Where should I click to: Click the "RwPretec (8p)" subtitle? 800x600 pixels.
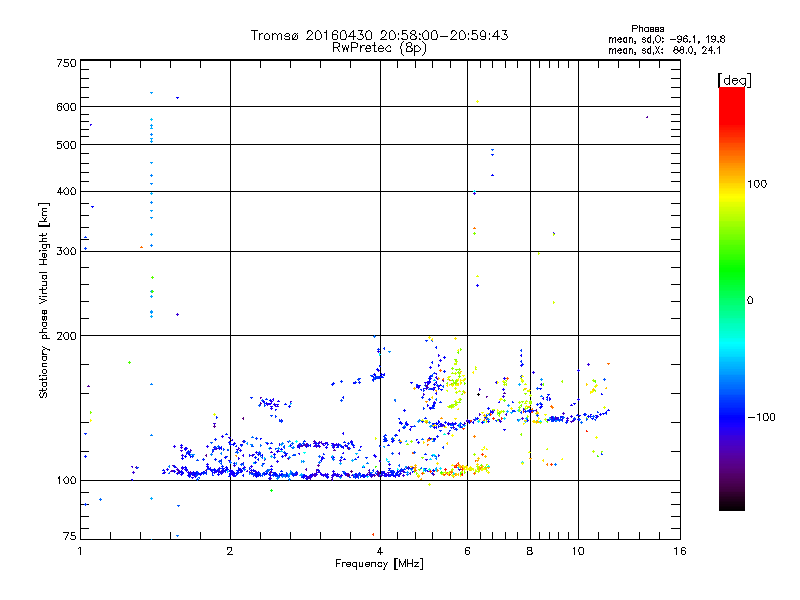[x=379, y=48]
